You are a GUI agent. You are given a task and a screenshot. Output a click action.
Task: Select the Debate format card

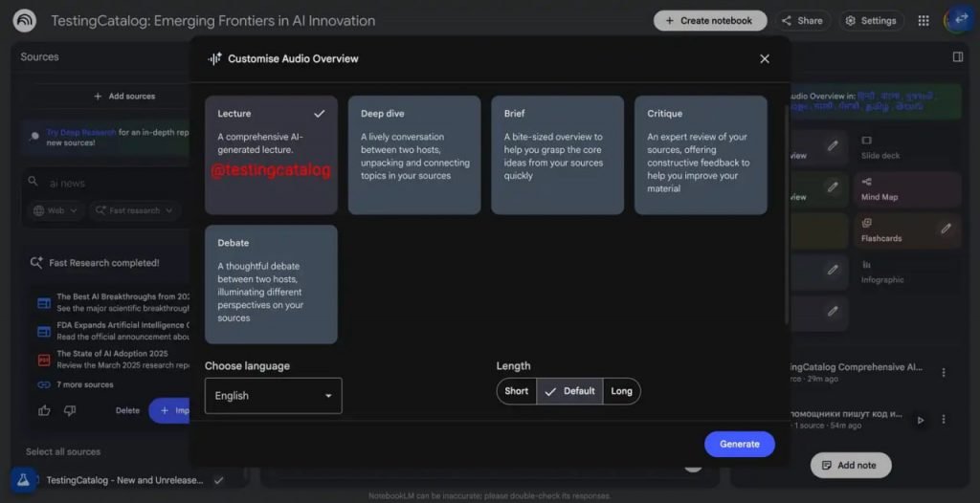[271, 284]
